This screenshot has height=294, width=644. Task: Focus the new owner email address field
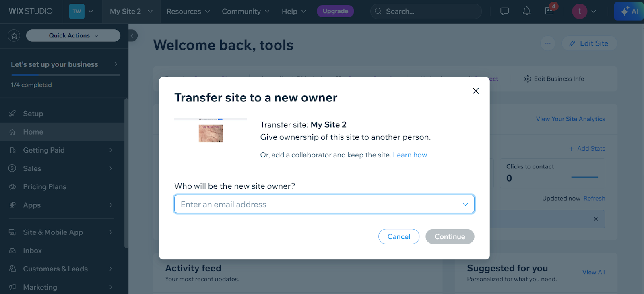(x=324, y=204)
